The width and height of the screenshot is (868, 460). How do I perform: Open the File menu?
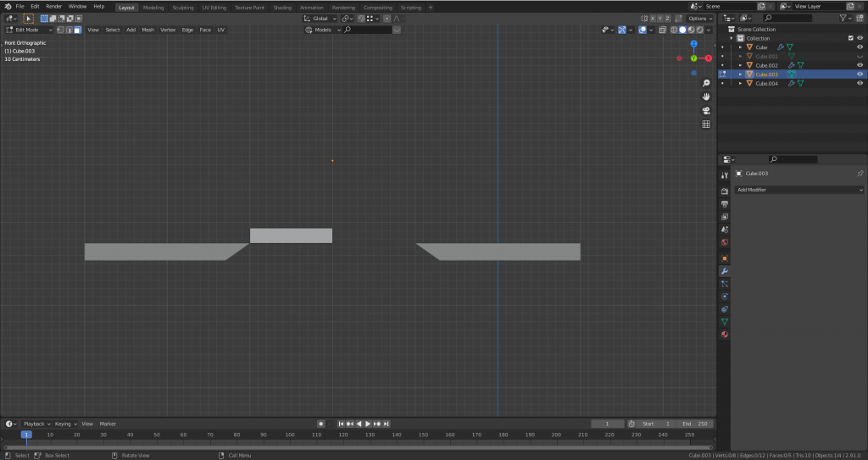[20, 7]
